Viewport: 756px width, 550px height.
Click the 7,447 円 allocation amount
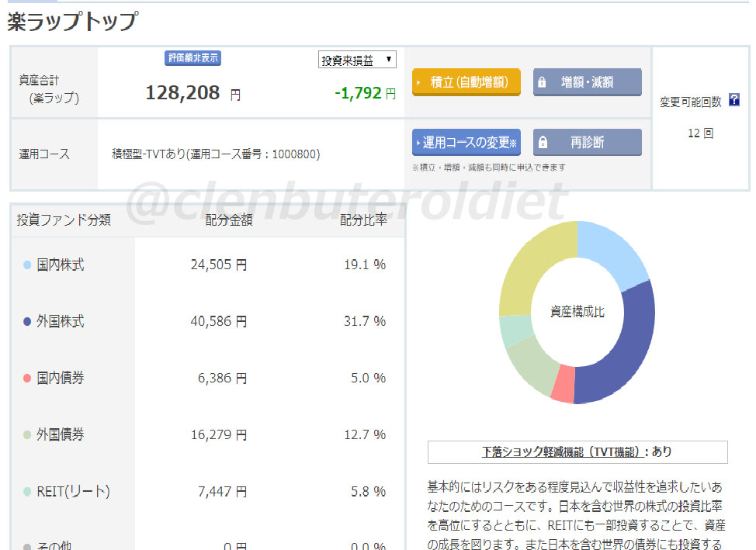pyautogui.click(x=222, y=492)
